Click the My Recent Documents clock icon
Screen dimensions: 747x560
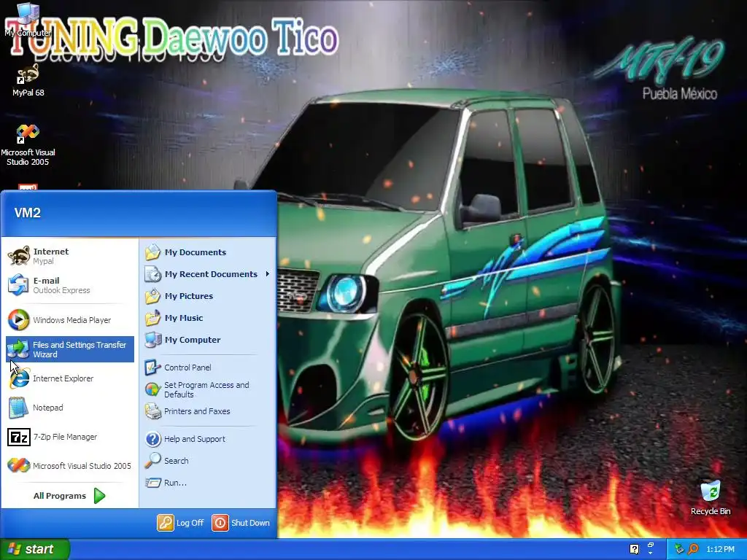click(x=153, y=274)
